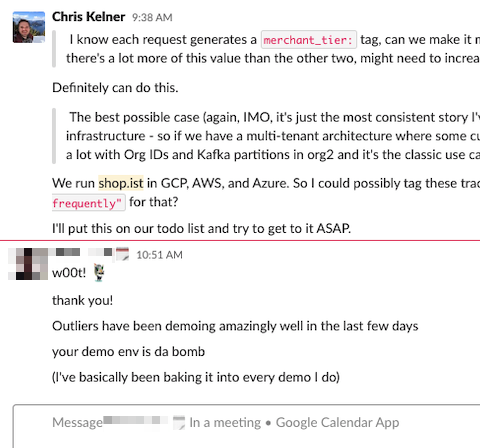Click the calendar icon in message placeholder
Screen dimensions: 480x448
pos(179,423)
